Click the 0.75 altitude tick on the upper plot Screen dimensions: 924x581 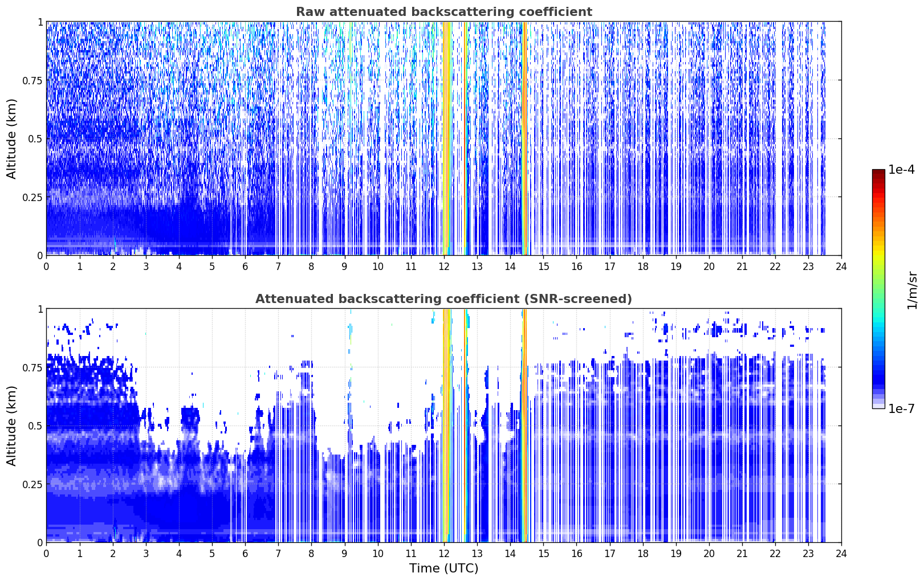(33, 80)
